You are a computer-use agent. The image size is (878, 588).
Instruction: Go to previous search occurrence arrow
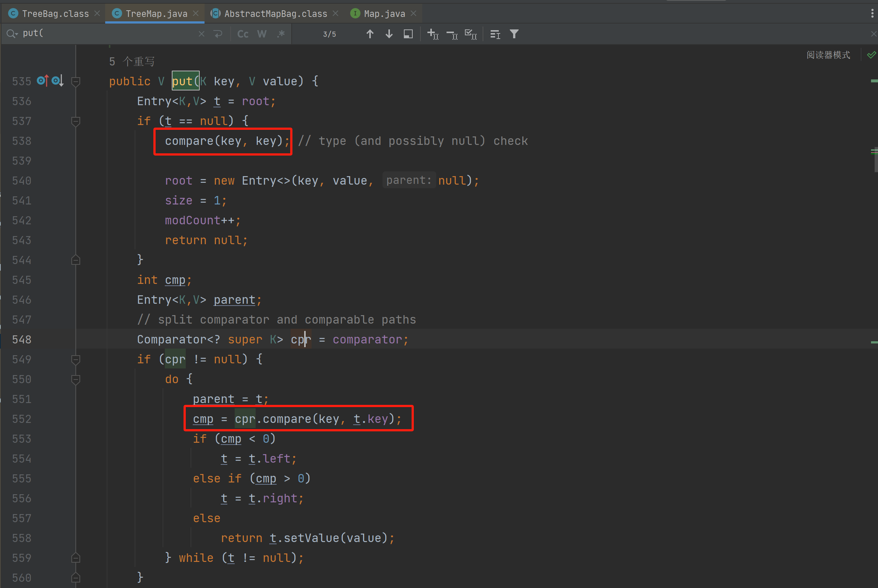point(369,34)
